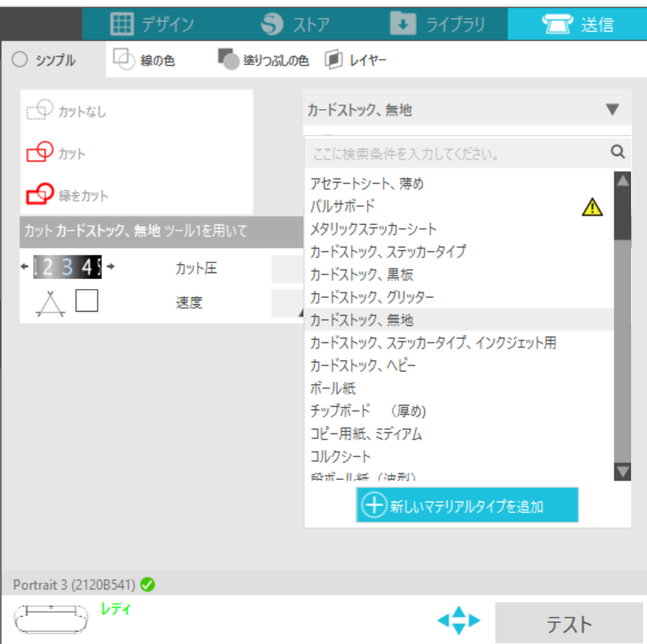The height and width of the screenshot is (644, 647).
Task: Open the デザイン tab
Action: [x=152, y=24]
